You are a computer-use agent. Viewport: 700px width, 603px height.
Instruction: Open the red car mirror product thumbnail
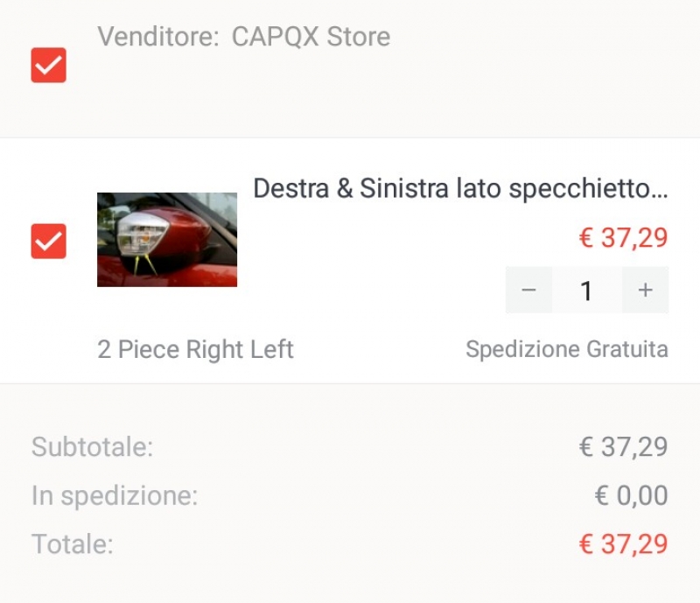[167, 240]
